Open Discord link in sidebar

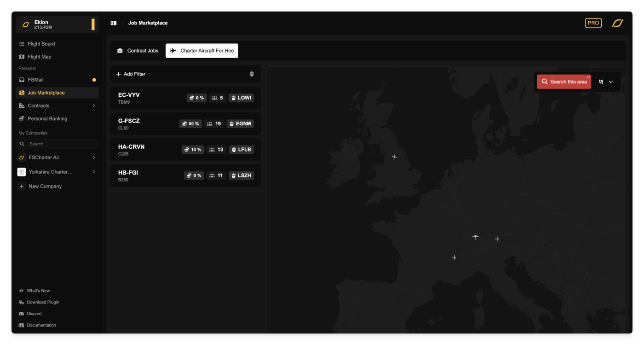click(34, 314)
